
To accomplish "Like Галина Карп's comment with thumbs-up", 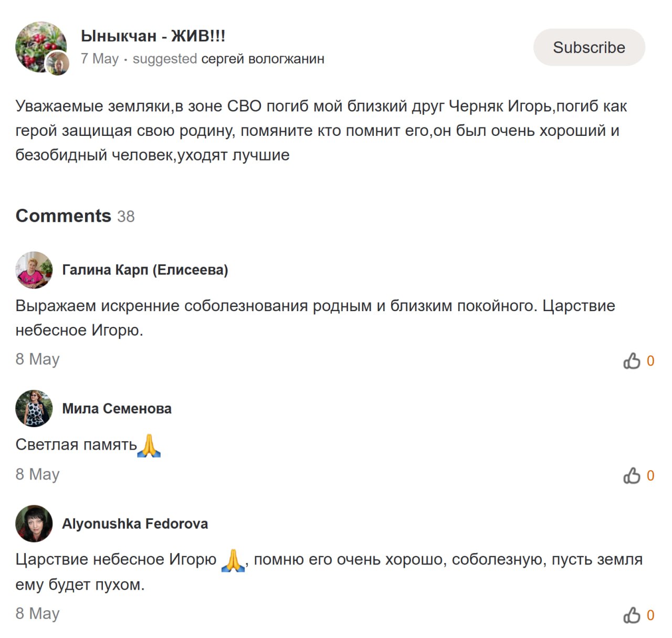I will [632, 361].
